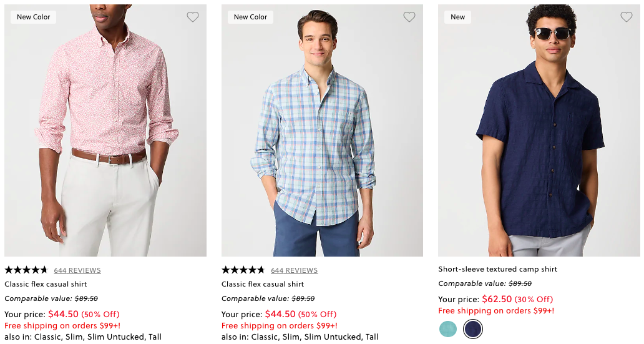Select the navy color swatch
The image size is (644, 344).
click(473, 329)
